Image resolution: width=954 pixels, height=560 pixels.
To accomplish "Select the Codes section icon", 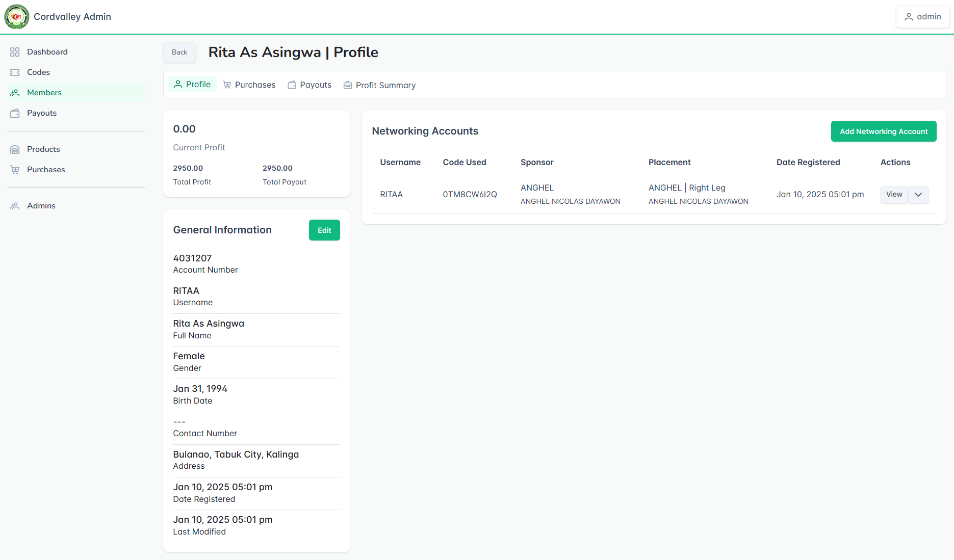I will pos(14,72).
